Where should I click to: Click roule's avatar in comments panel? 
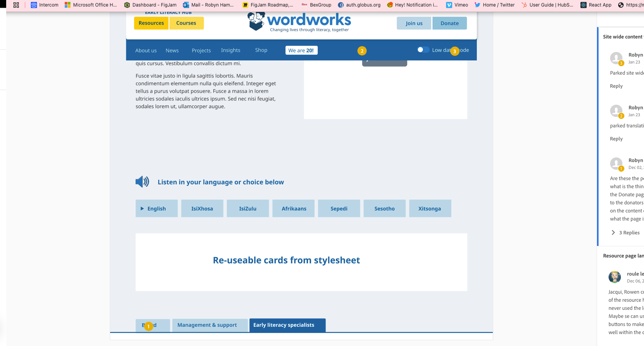614,277
